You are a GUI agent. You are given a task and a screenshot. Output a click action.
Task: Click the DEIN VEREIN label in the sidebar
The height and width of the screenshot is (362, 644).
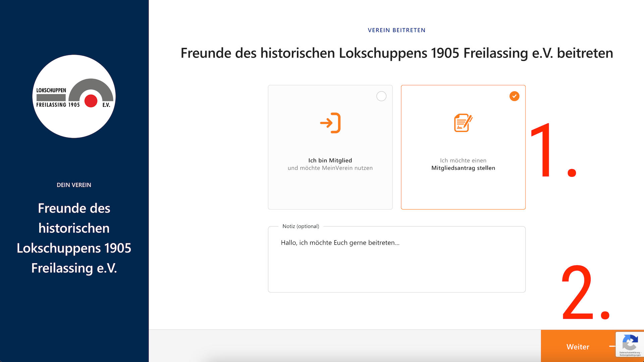pos(74,185)
